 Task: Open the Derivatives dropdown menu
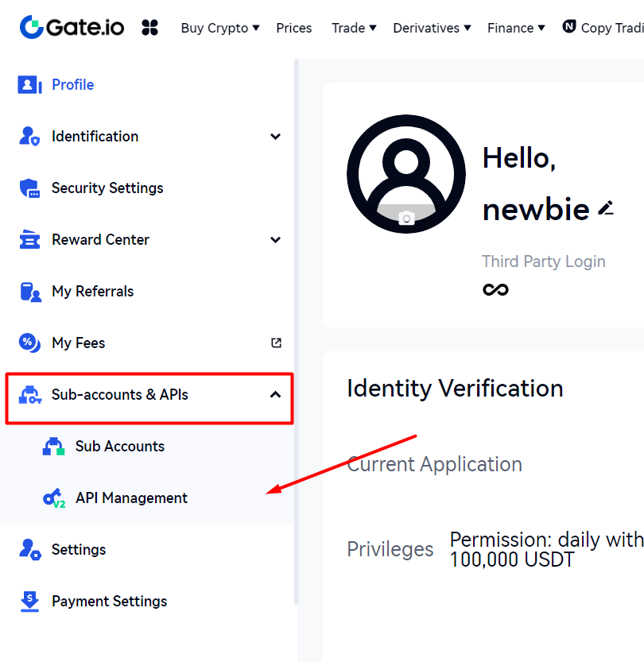pyautogui.click(x=432, y=28)
